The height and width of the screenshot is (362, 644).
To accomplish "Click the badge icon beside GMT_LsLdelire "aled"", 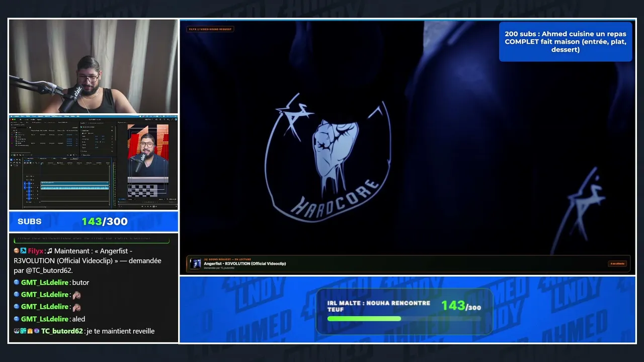I will coord(17,319).
